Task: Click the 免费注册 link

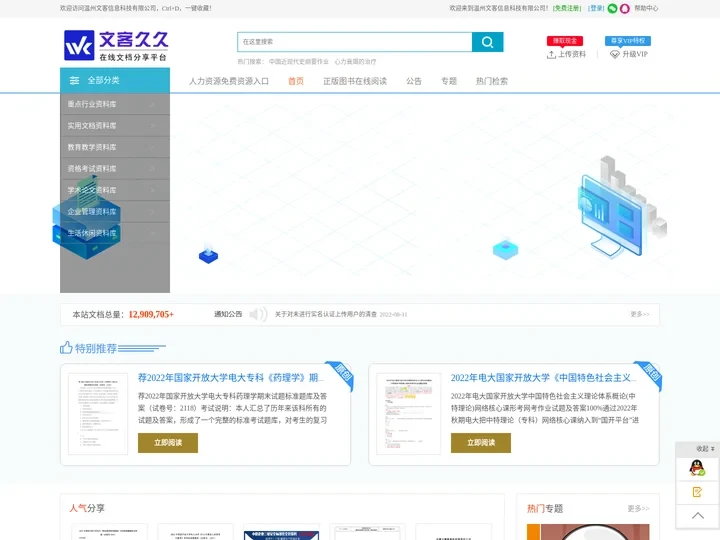Action: pos(567,8)
